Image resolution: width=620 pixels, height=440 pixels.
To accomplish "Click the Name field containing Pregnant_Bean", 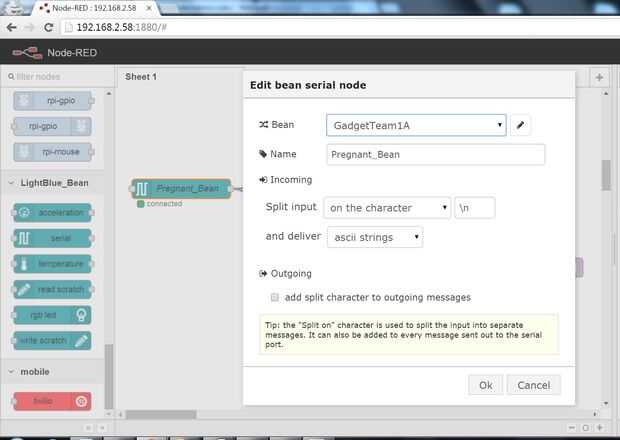I will pyautogui.click(x=436, y=155).
